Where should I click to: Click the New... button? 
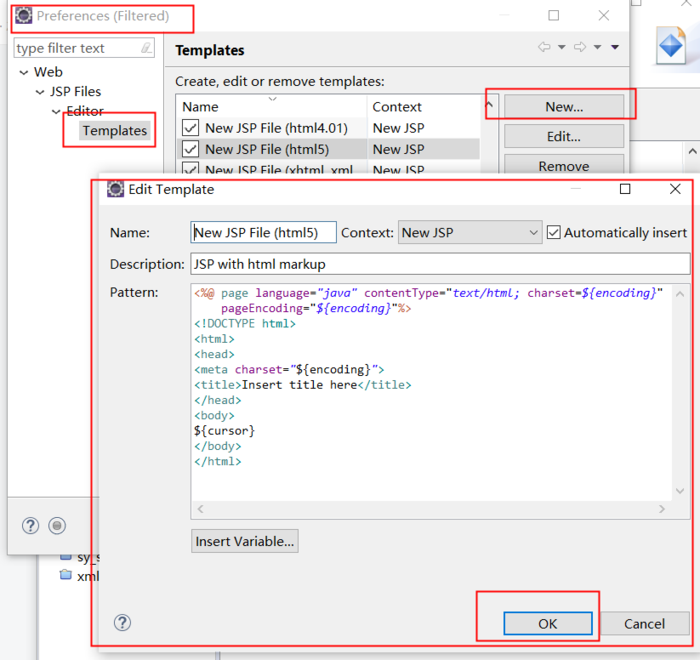[564, 107]
